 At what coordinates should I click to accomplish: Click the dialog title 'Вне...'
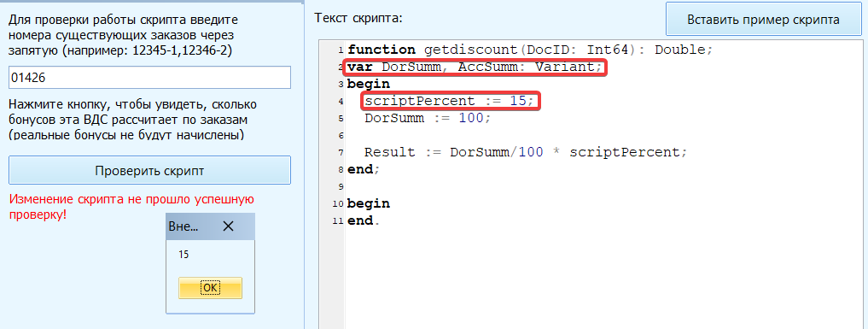pos(183,226)
